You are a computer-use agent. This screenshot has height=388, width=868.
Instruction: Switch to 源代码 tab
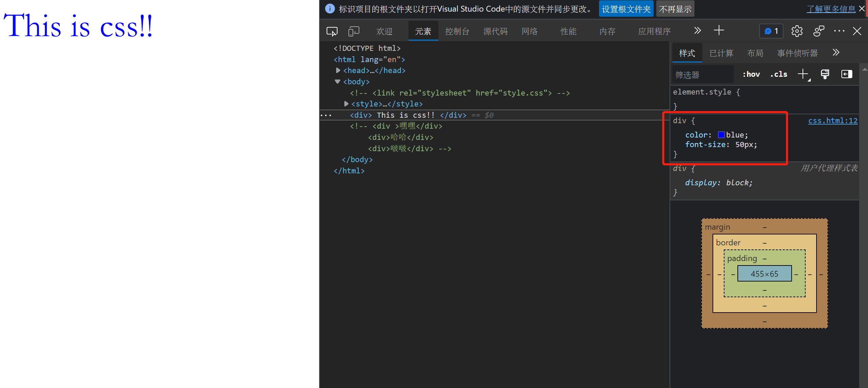(x=495, y=31)
